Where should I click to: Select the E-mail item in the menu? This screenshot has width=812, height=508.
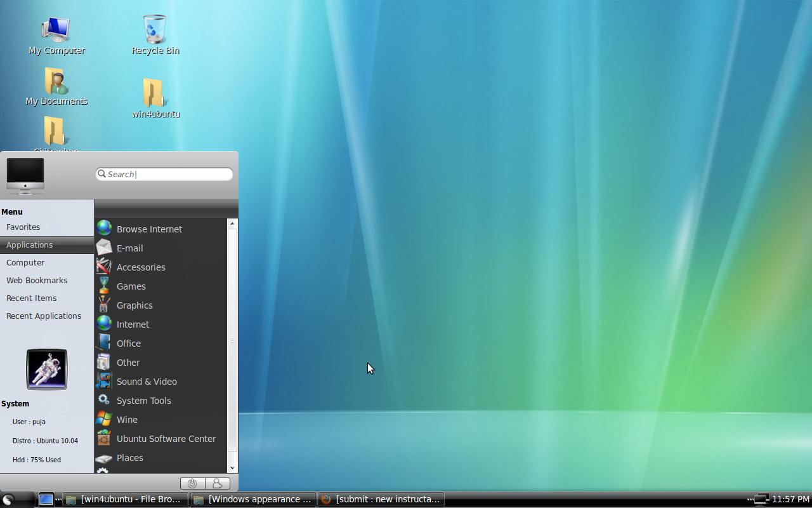[130, 248]
